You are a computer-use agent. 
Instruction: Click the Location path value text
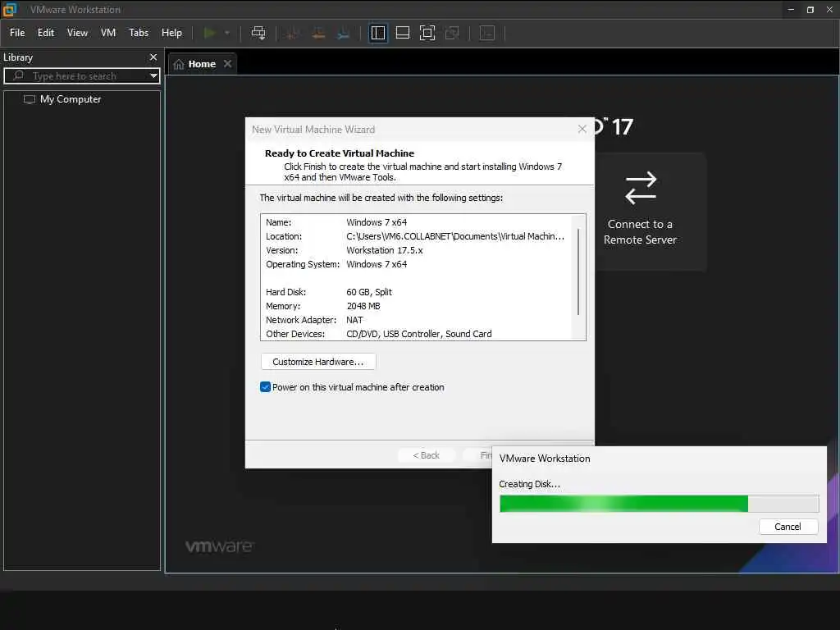(454, 236)
